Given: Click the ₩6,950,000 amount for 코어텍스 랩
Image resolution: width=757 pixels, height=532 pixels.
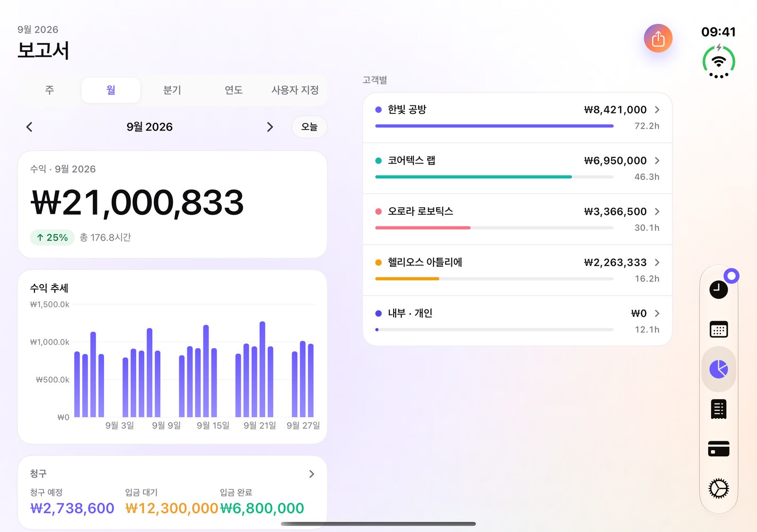Looking at the screenshot, I should [615, 161].
